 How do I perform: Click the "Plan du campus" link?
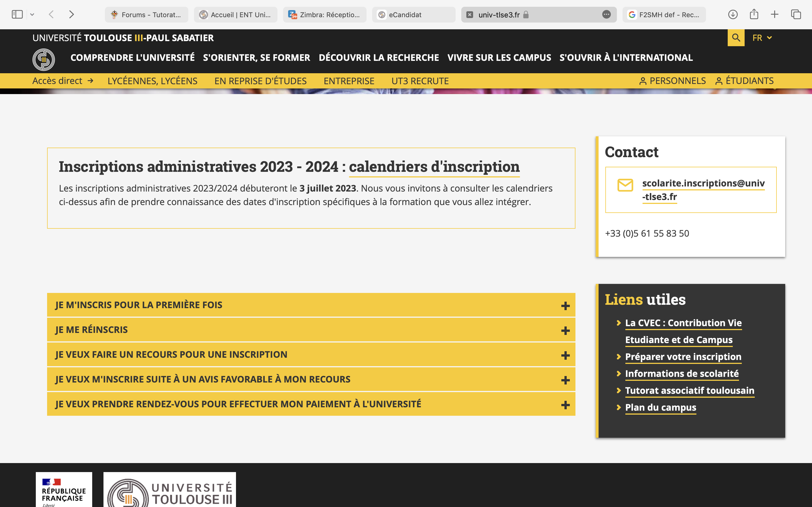click(x=660, y=407)
